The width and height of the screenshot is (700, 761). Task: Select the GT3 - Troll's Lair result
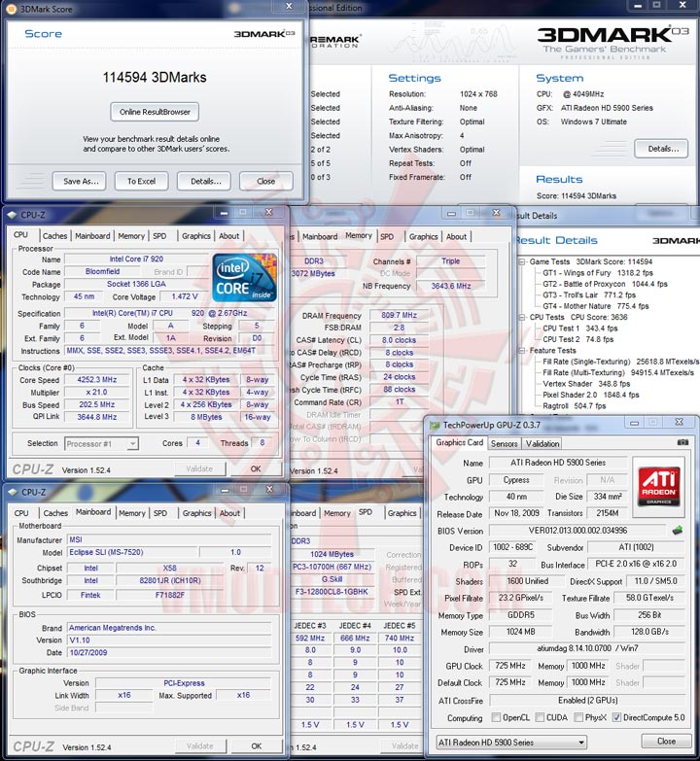[x=589, y=295]
